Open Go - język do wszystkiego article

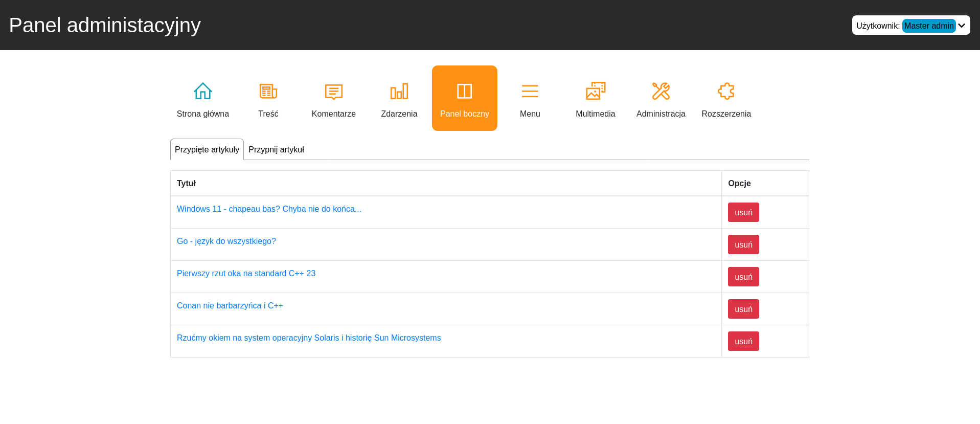pos(226,241)
